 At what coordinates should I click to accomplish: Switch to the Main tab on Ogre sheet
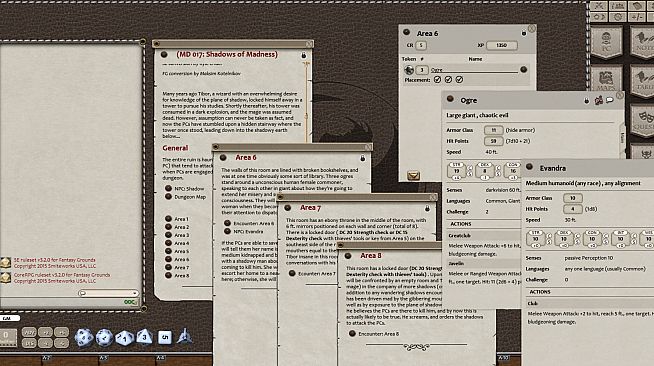pyautogui.click(x=622, y=138)
